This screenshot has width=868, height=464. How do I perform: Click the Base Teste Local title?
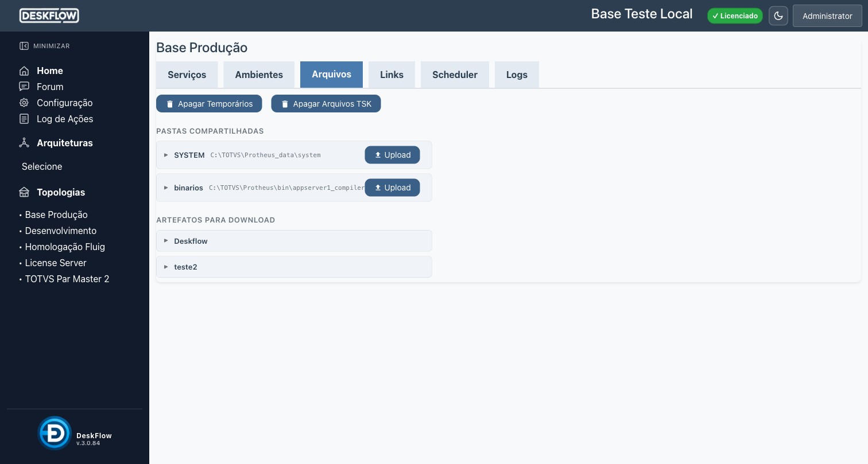(642, 14)
